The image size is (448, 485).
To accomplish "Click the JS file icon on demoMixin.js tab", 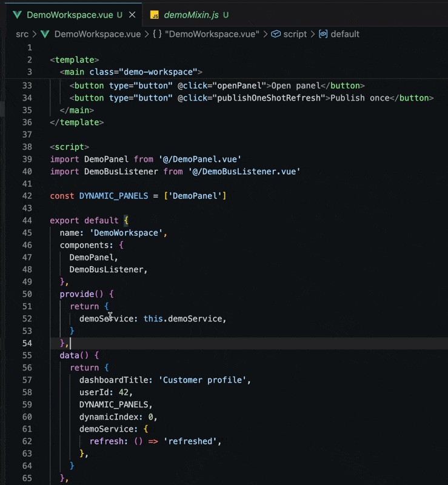I will coord(155,15).
